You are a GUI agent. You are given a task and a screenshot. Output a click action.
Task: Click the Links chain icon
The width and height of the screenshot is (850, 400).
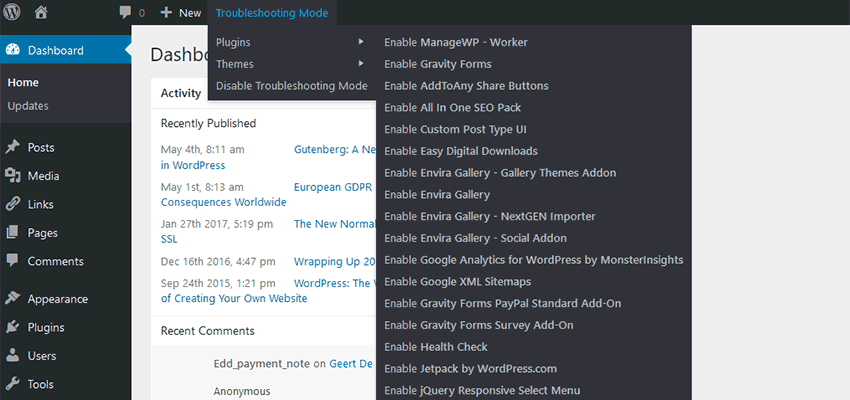click(x=13, y=204)
